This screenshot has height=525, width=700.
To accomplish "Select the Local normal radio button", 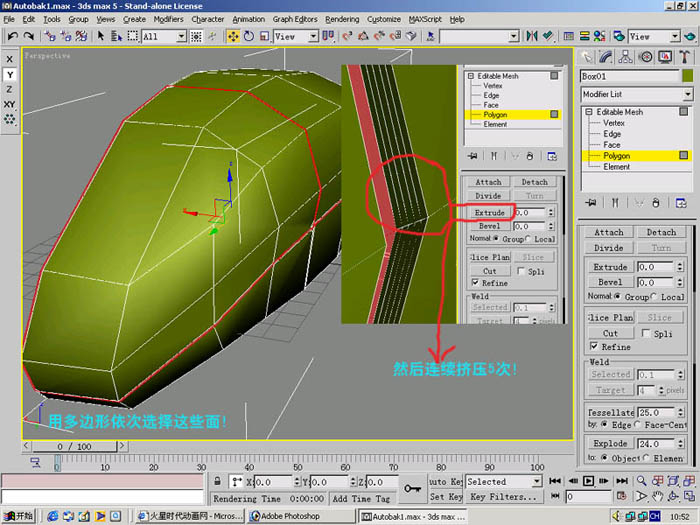I will click(654, 296).
